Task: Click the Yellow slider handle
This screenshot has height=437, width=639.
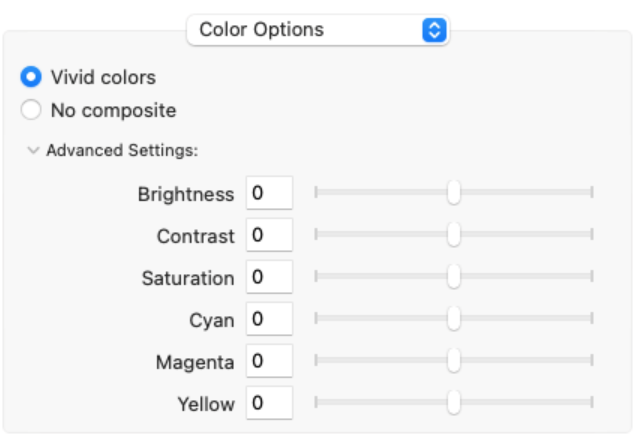Action: (454, 402)
